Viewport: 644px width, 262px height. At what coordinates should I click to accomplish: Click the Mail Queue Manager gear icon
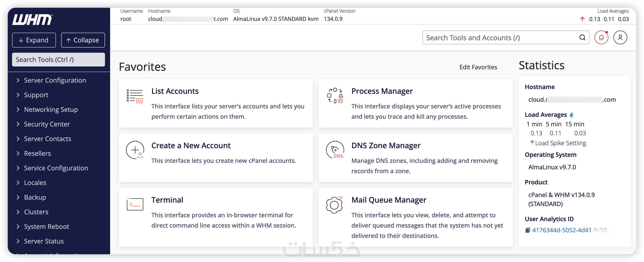(334, 205)
